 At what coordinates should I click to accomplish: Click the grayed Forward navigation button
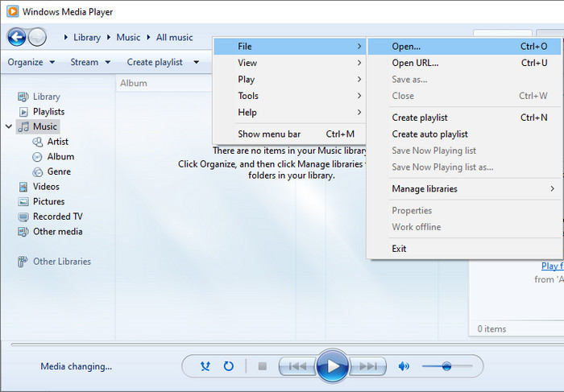tap(37, 37)
